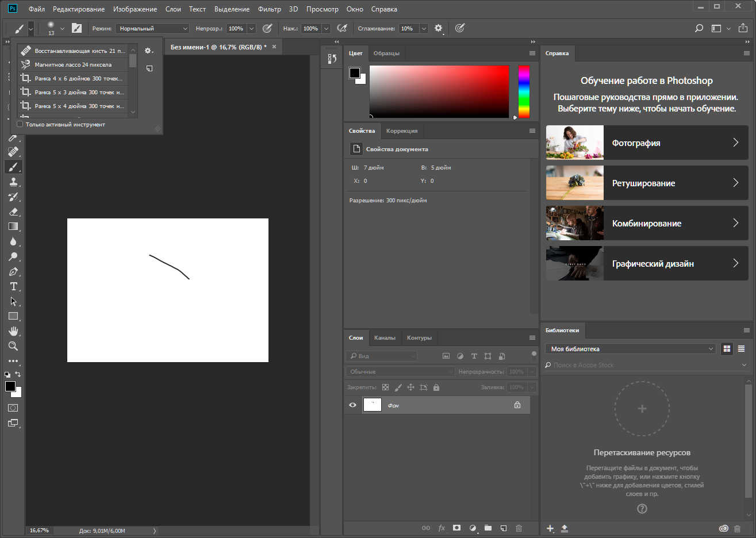Open layer filter type Вид dropdown

click(x=382, y=356)
